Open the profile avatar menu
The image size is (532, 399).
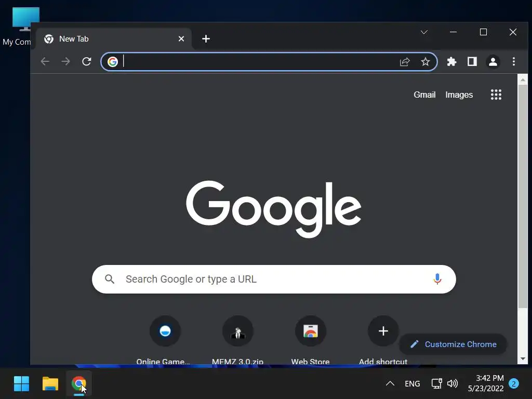493,62
